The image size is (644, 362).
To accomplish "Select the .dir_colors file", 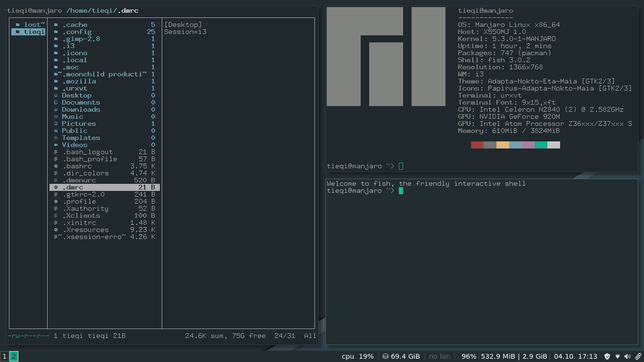I will tap(105, 173).
